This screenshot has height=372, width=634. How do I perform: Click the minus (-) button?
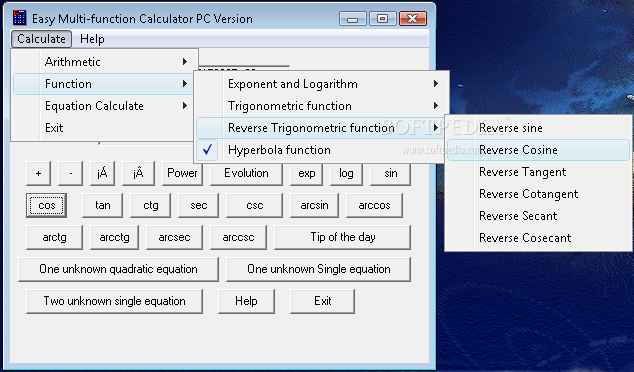pos(70,173)
